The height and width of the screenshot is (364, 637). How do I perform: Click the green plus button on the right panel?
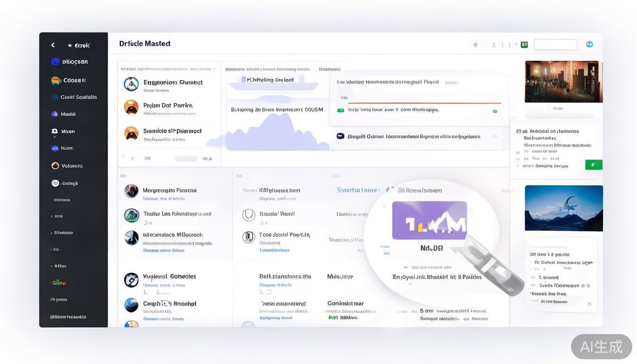pyautogui.click(x=593, y=164)
